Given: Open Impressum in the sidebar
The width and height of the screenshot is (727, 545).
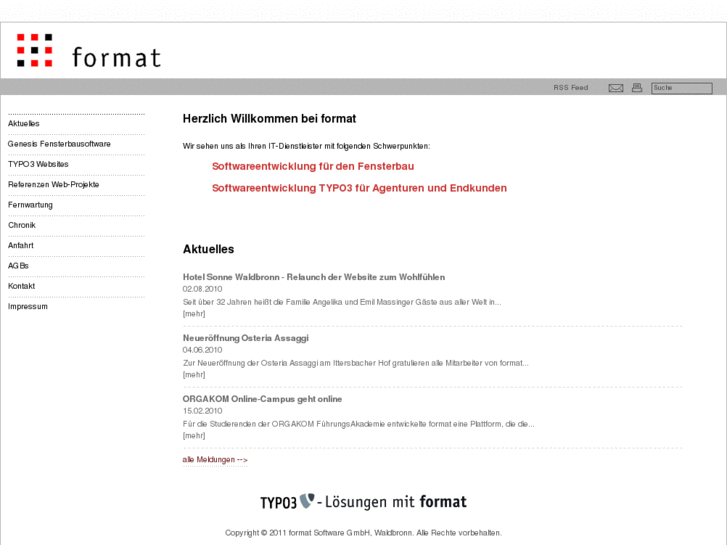Looking at the screenshot, I should click(28, 307).
